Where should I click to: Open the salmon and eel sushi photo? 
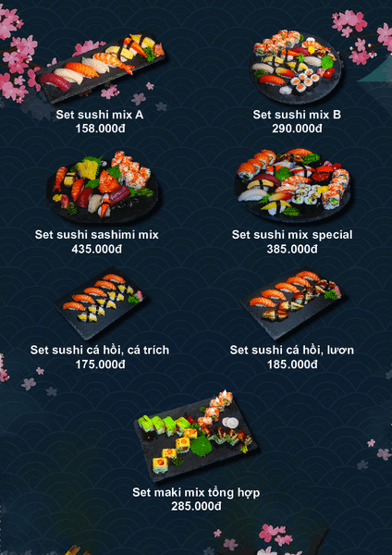click(294, 303)
